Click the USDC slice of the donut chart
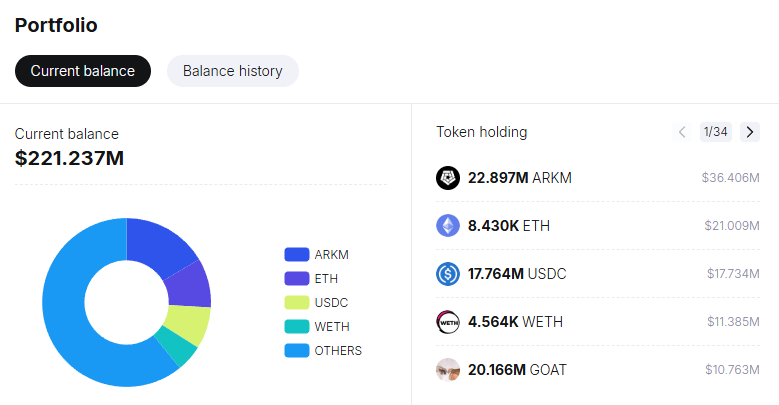 pyautogui.click(x=189, y=323)
